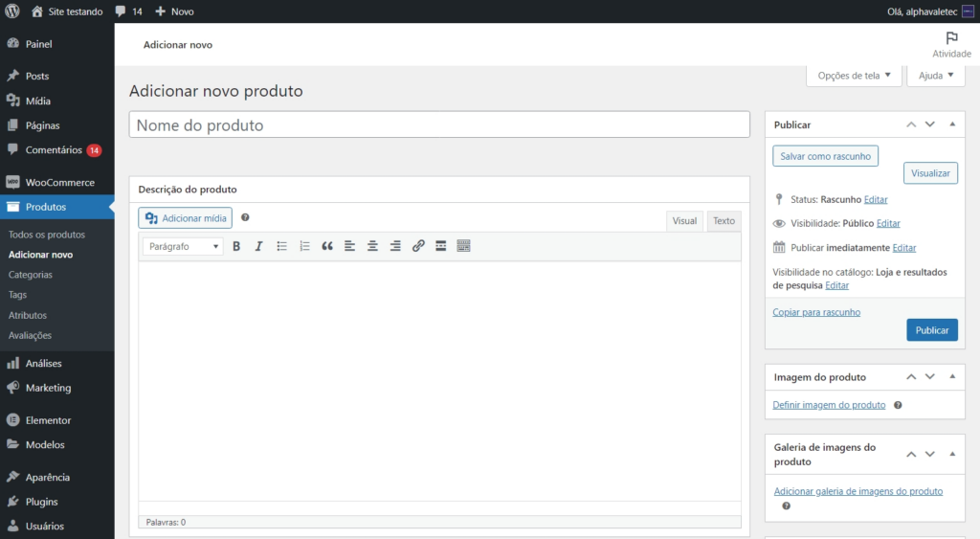Screen dimensions: 980x539
Task: Open Elementor menu
Action: tap(56, 420)
